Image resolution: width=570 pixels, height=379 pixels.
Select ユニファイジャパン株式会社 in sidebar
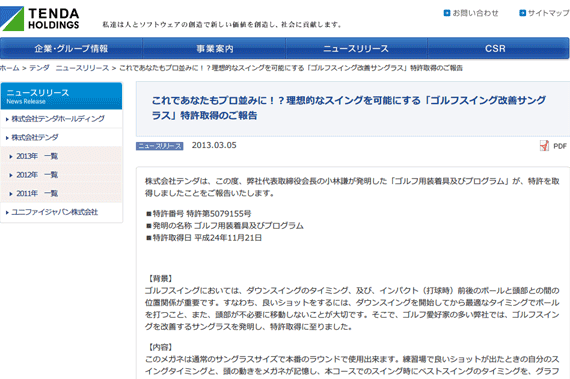55,212
